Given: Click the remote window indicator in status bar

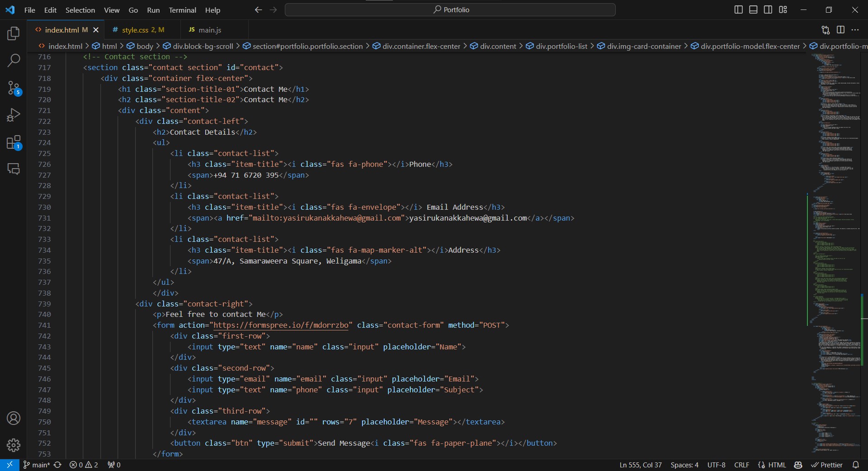Looking at the screenshot, I should click(x=9, y=465).
